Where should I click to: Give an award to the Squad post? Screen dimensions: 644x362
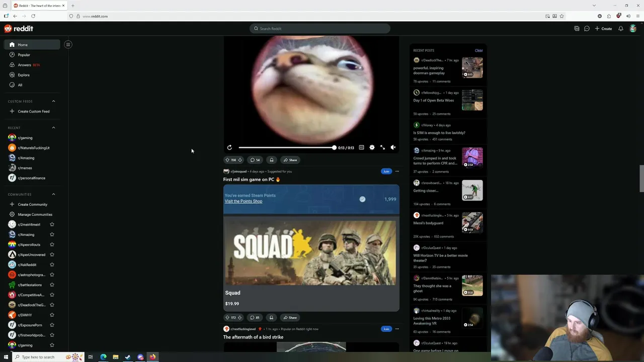point(271,318)
